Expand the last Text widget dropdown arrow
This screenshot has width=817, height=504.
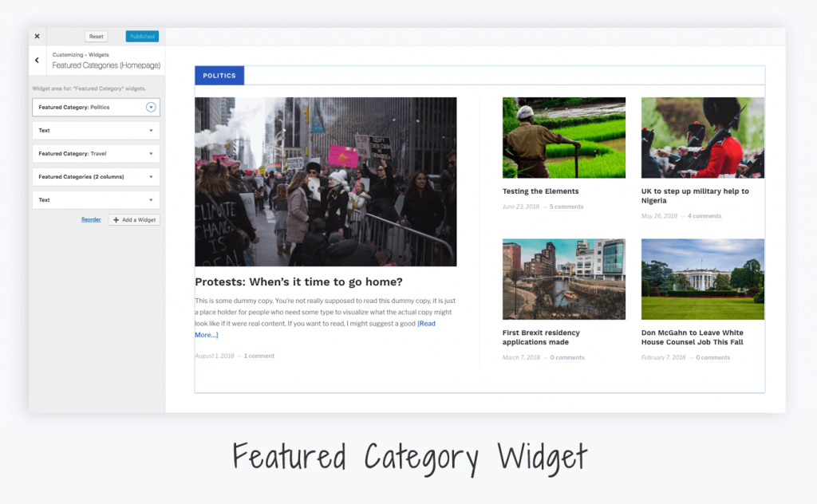pos(151,200)
